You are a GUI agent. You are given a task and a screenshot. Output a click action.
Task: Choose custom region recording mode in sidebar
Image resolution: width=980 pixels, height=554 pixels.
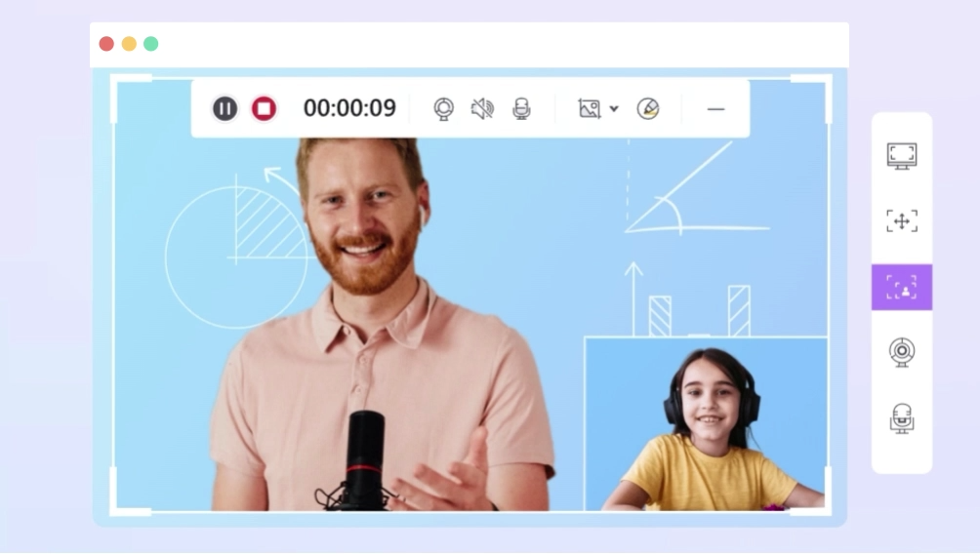pyautogui.click(x=902, y=221)
